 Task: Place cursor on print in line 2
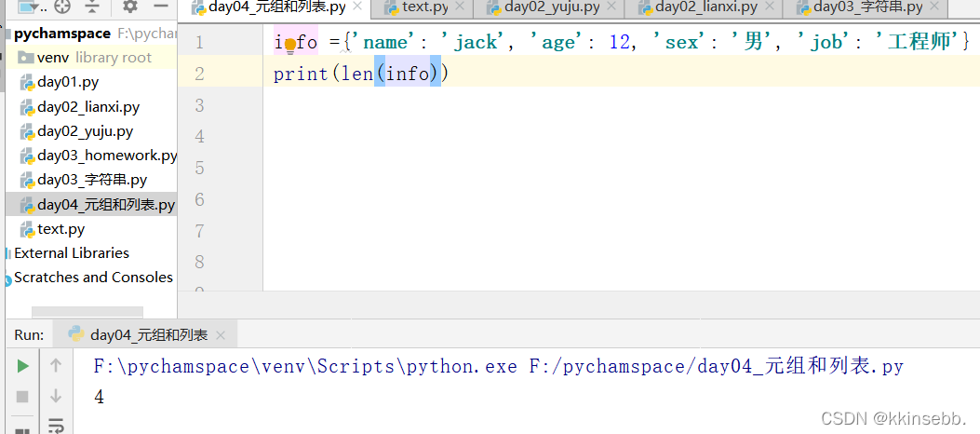coord(301,74)
